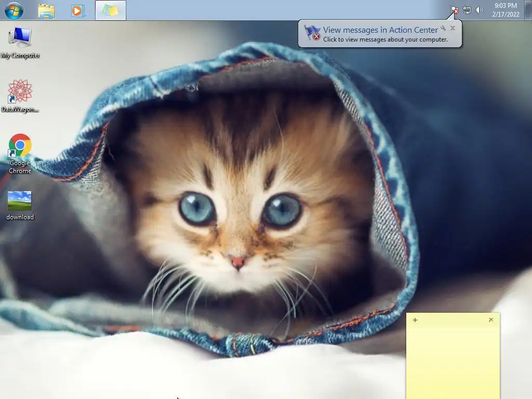Select the Sticky Notes taskbar button
The image size is (532, 399).
click(111, 10)
